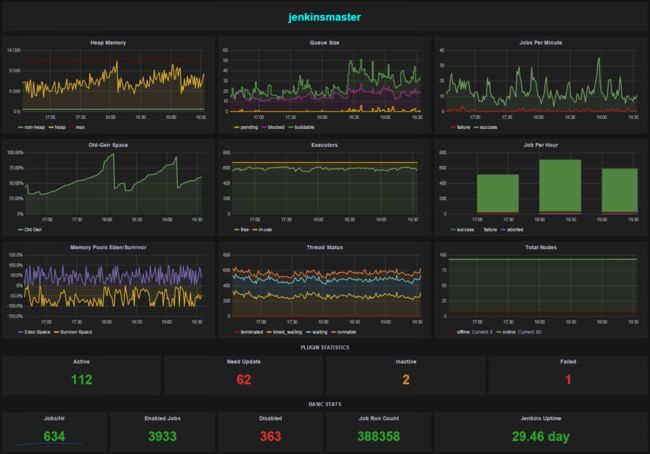The width and height of the screenshot is (650, 454).
Task: Open the Memory Pools Eden/Survivor panel title
Action: 108,248
